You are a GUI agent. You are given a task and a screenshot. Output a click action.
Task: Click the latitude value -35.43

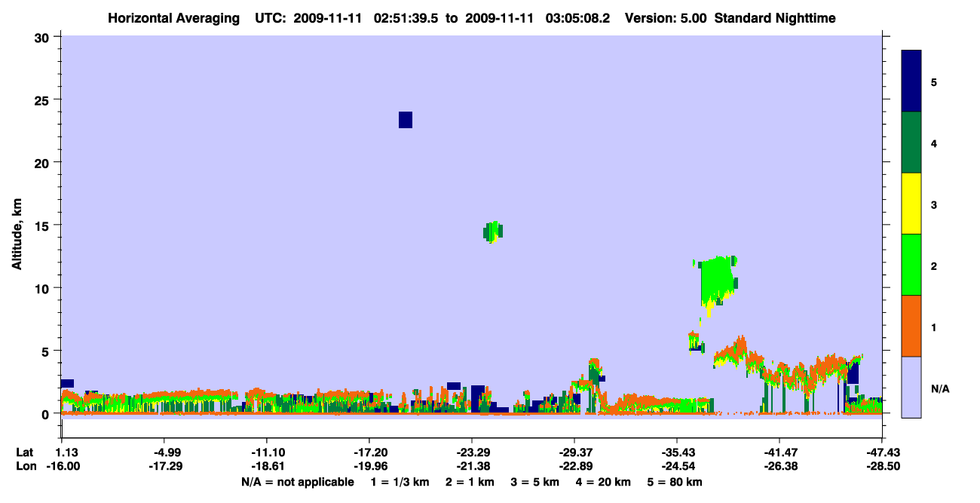pos(676,452)
